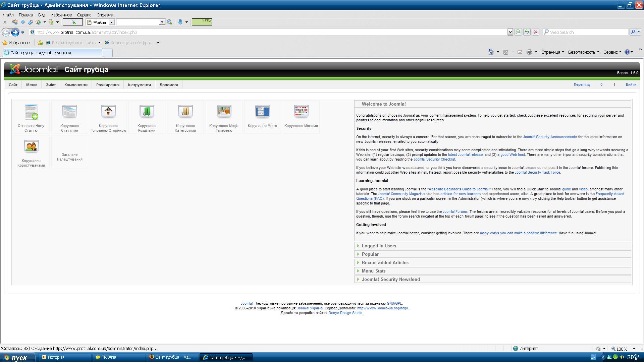Image resolution: width=644 pixels, height=362 pixels.
Task: Expand the Logged in Users panel
Action: [x=379, y=246]
